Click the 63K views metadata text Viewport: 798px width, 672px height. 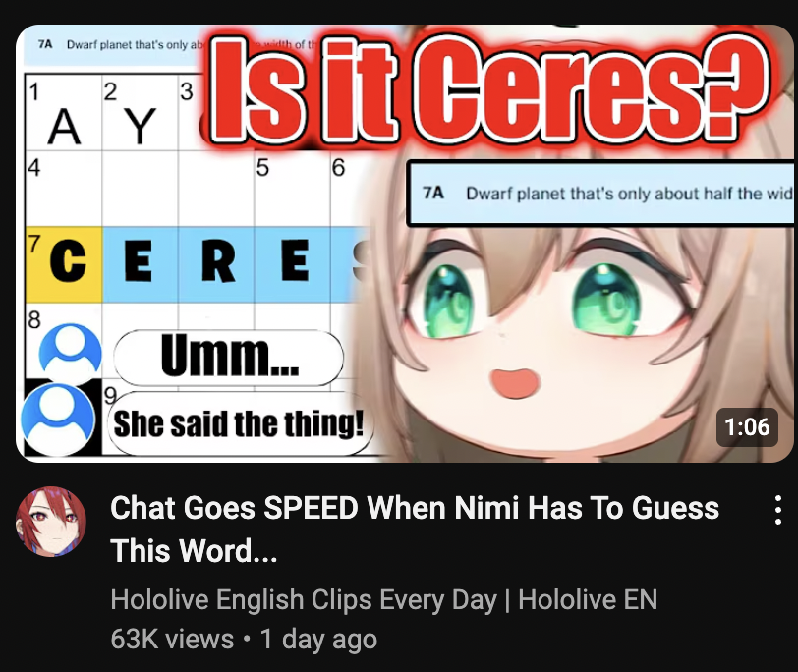[172, 639]
